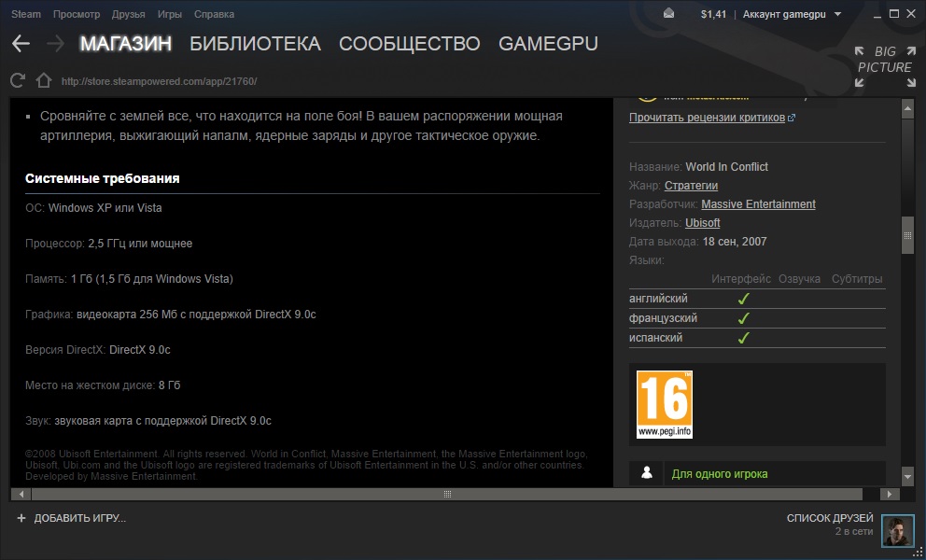Viewport: 926px width, 560px height.
Task: Switch to the БИБЛИОТЕКА tab
Action: (255, 43)
